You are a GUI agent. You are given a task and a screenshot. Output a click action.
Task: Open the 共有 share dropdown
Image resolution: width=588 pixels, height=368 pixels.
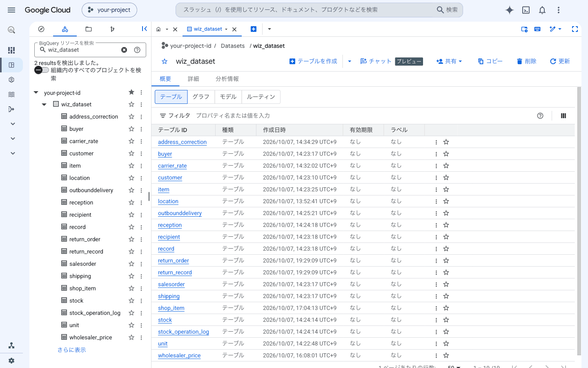[449, 61]
